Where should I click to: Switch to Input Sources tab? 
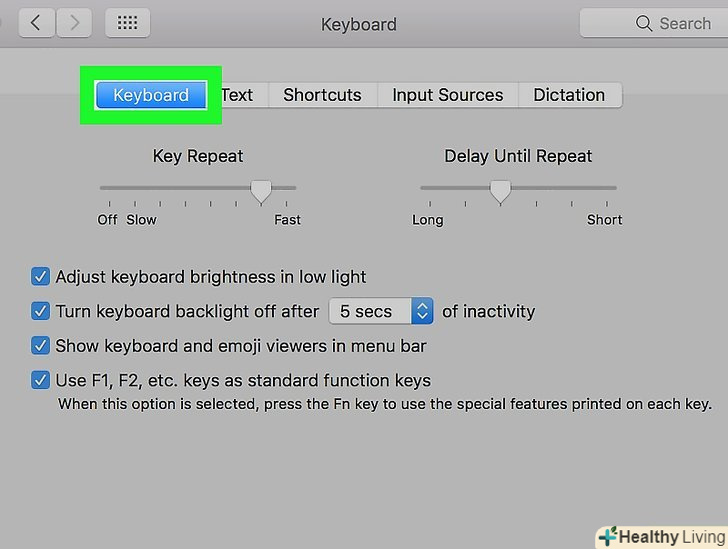[x=447, y=95]
